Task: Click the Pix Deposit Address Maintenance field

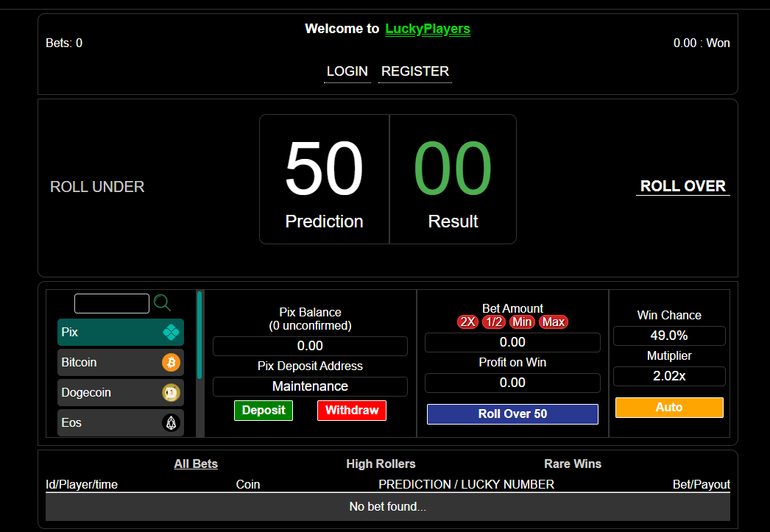Action: point(311,387)
